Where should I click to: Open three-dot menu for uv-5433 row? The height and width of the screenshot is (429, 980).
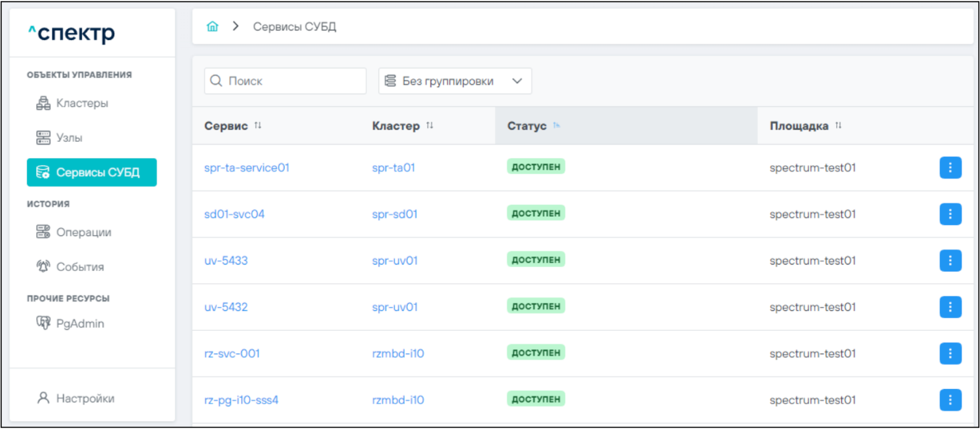coord(950,261)
